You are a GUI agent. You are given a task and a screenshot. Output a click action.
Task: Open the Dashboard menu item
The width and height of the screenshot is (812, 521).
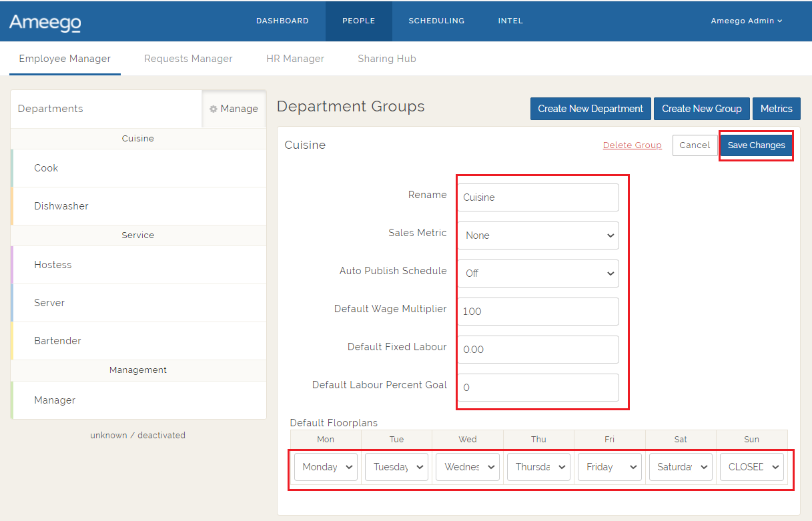click(x=282, y=21)
